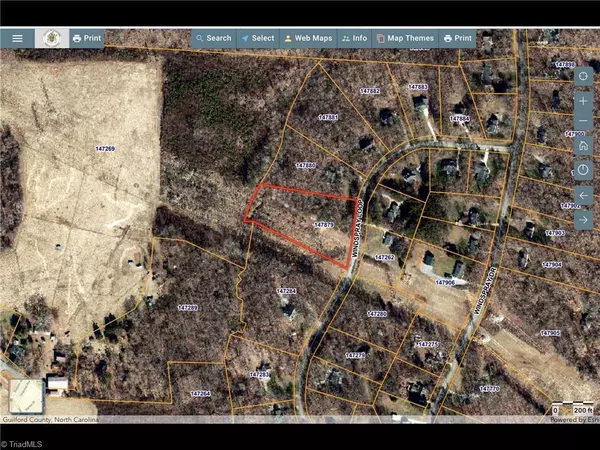Go to next map extent arrow
Screen dimensions: 600x450
coord(583,220)
